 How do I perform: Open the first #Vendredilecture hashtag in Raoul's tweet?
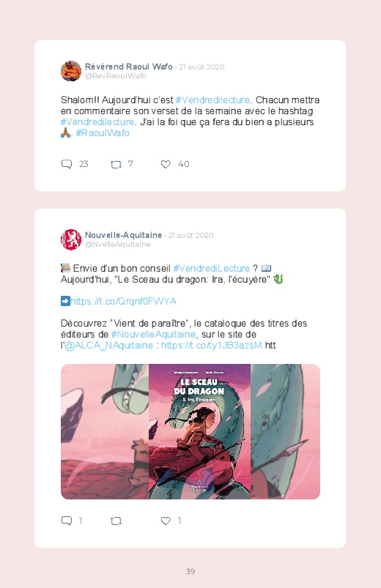point(212,100)
